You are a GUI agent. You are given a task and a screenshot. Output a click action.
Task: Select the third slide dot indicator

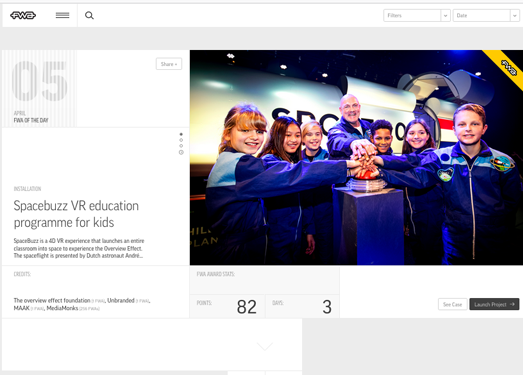(181, 146)
